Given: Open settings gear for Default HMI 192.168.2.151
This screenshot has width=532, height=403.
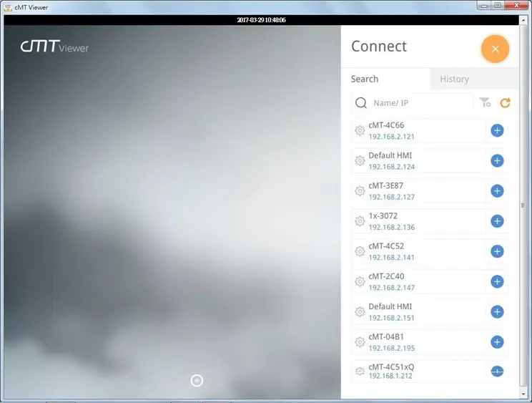Looking at the screenshot, I should [x=360, y=311].
